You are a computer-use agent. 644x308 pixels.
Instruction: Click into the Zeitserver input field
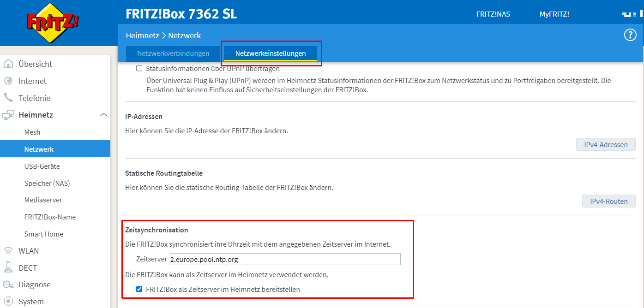click(x=285, y=259)
